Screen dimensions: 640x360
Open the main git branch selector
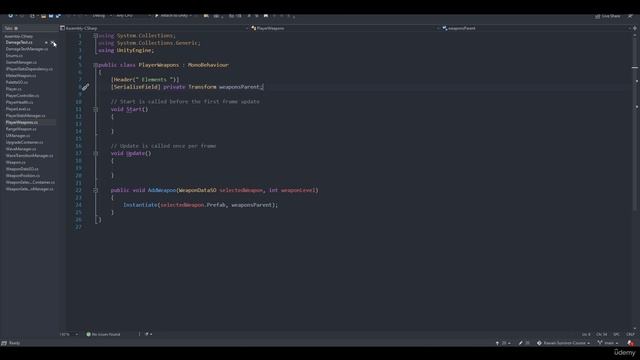pos(608,343)
